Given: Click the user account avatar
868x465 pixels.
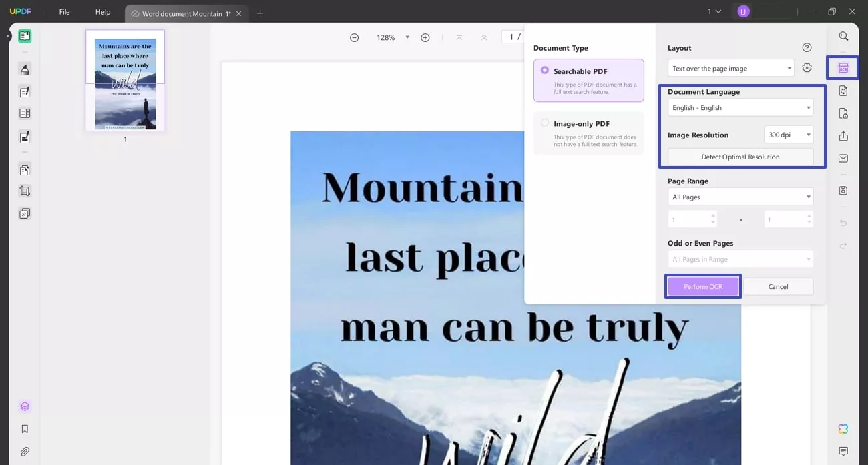Looking at the screenshot, I should point(743,11).
